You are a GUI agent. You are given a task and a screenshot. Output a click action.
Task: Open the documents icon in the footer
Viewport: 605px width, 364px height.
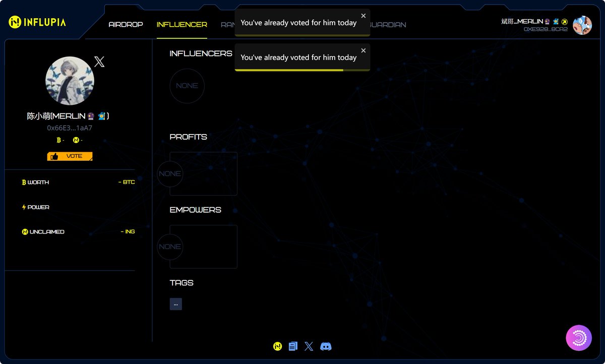(293, 346)
